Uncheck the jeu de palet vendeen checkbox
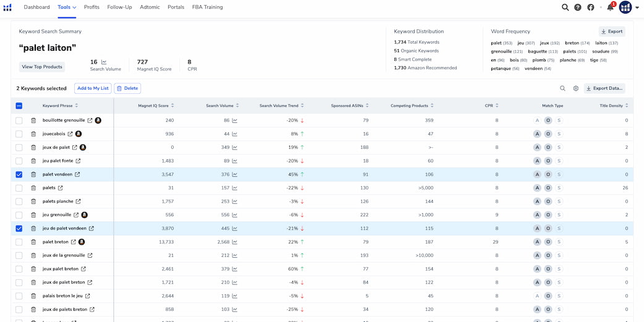Screen dimensions: 644x322 (x=19, y=228)
